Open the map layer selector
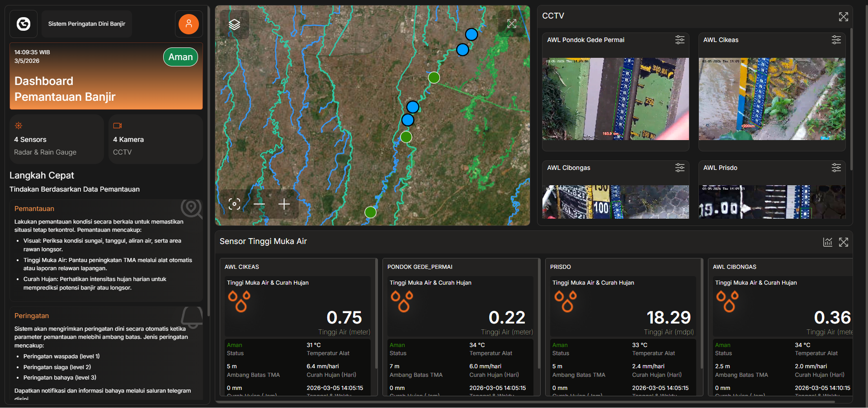This screenshot has width=868, height=408. [x=235, y=25]
